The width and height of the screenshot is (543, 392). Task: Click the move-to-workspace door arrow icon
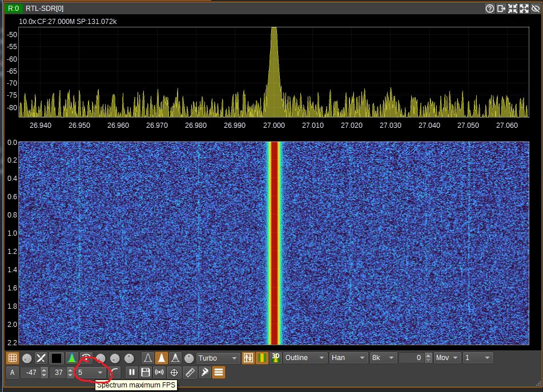pos(501,9)
